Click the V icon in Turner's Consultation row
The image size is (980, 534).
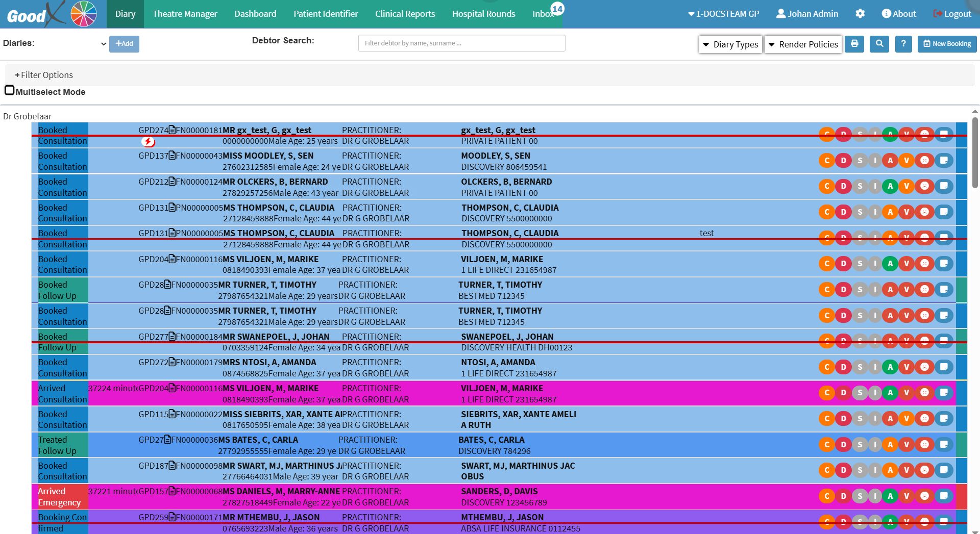906,316
